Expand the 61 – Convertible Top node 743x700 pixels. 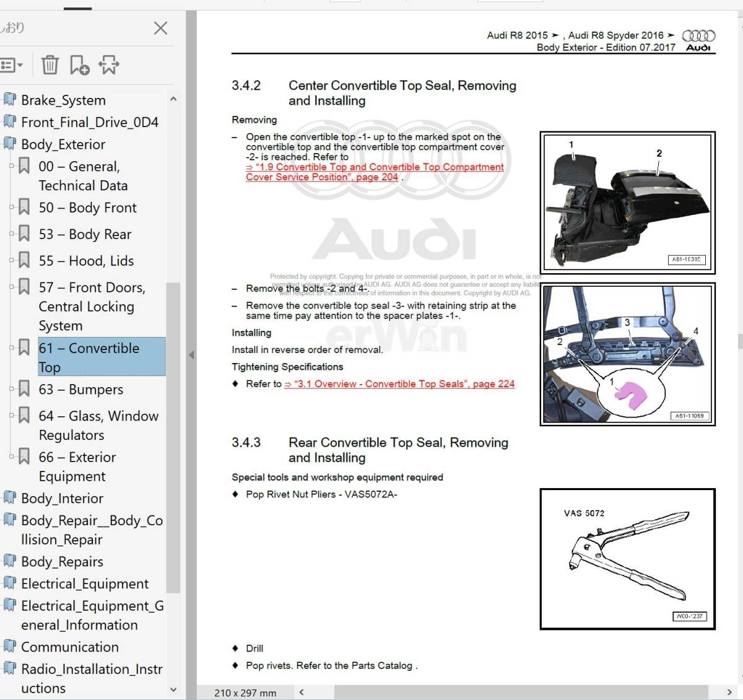tap(12, 348)
